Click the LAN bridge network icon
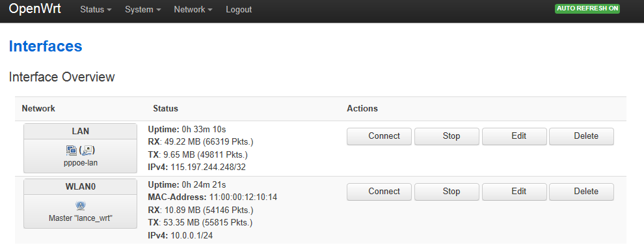The image size is (644, 245). point(72,151)
